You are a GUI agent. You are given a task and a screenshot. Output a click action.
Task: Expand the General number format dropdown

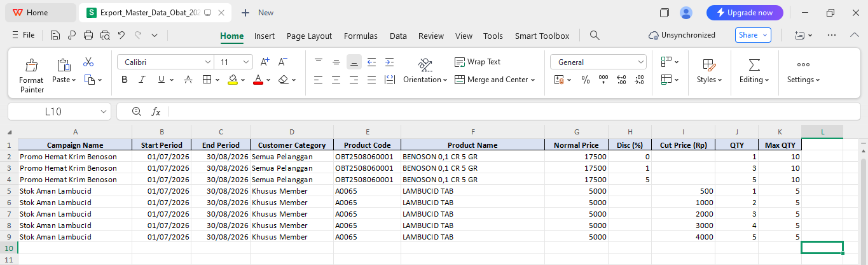point(640,62)
